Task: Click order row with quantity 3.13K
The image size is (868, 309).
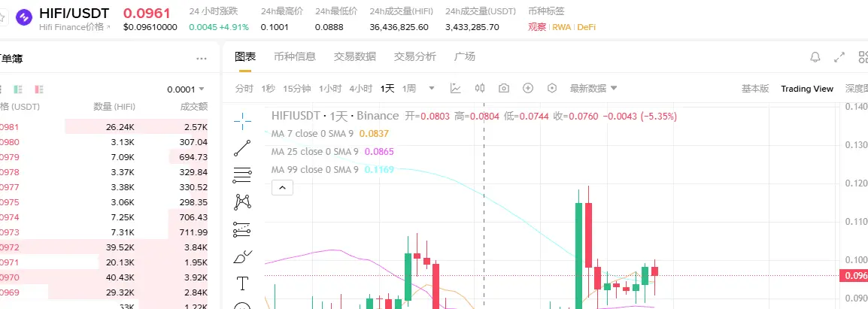Action: (104, 142)
